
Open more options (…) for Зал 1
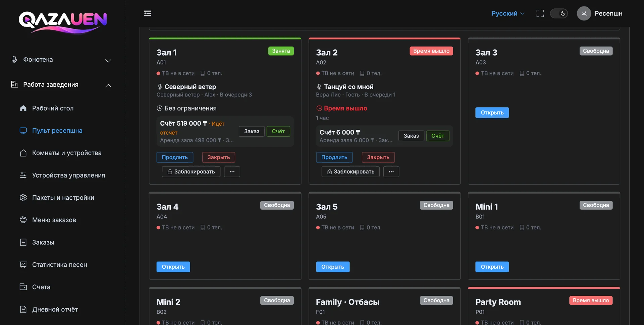(x=232, y=172)
